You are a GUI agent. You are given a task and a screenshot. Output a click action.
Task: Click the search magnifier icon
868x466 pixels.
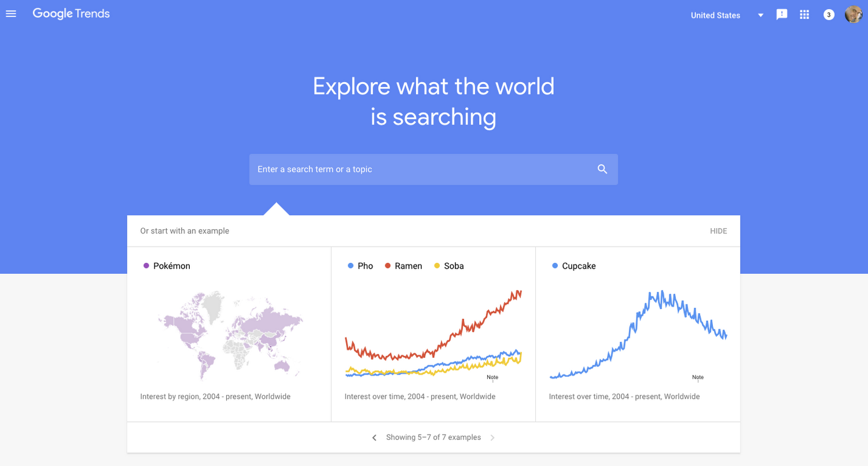(602, 169)
